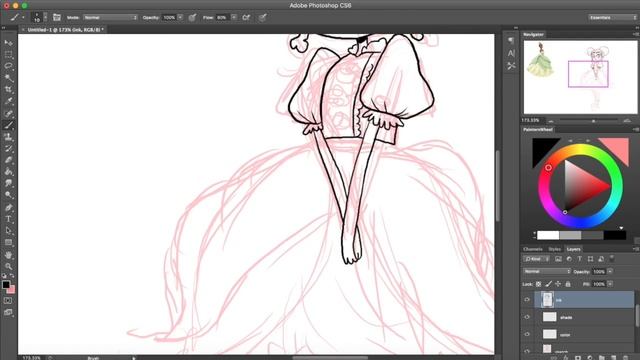Select the Horizontal Type tool
Viewport: 640px width, 360px height.
8,219
